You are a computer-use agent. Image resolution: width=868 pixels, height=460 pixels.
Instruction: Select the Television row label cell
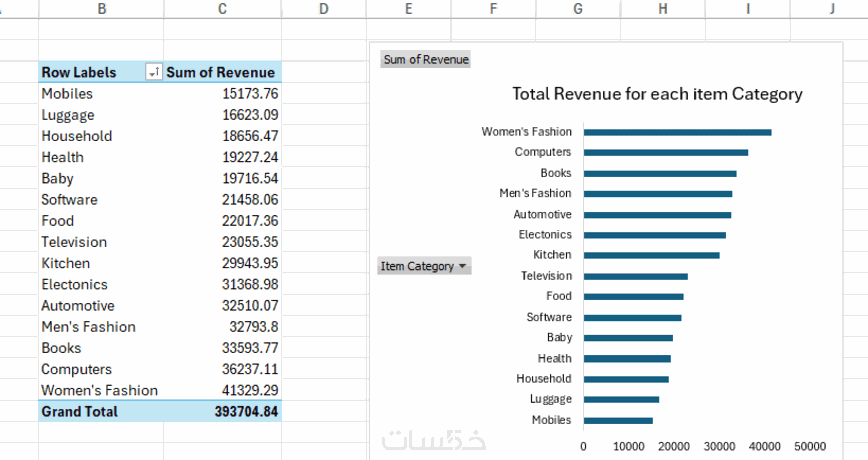click(101, 242)
